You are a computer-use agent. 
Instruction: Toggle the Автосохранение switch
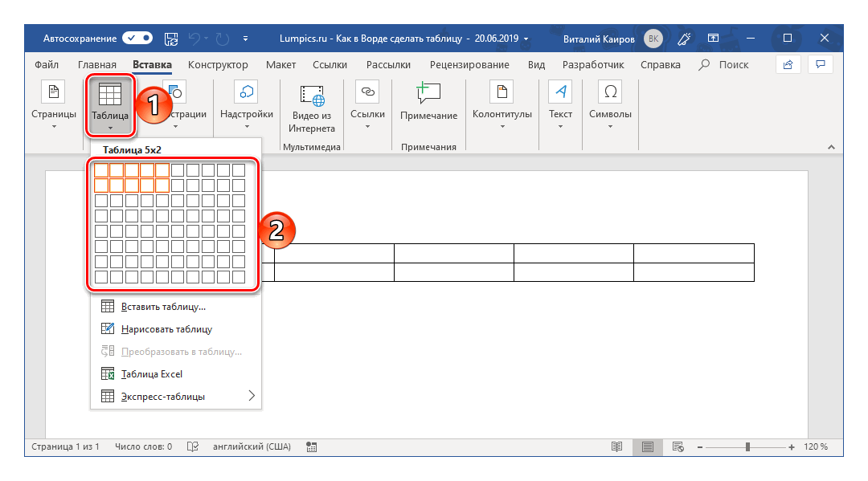137,38
